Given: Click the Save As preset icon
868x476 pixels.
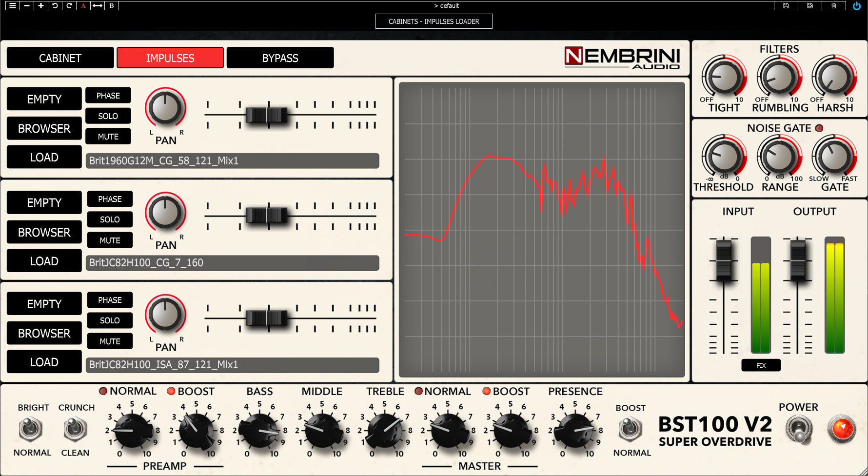Looking at the screenshot, I should 810,6.
